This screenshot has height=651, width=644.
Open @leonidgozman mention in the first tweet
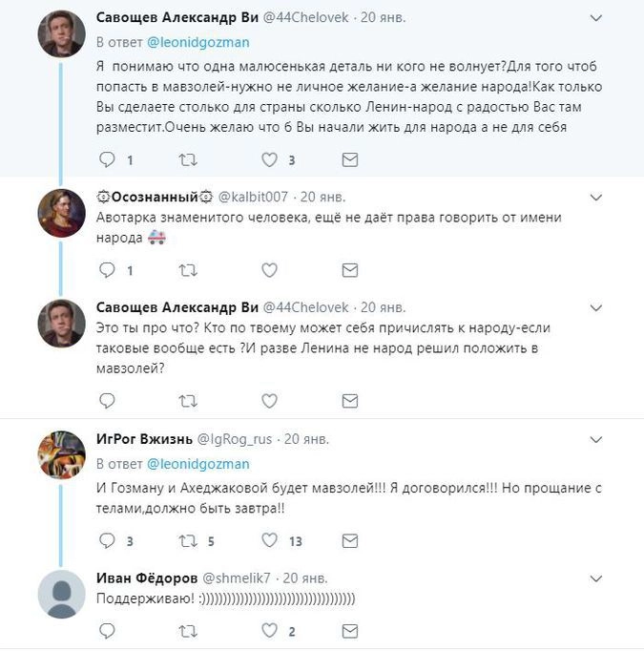(x=197, y=42)
